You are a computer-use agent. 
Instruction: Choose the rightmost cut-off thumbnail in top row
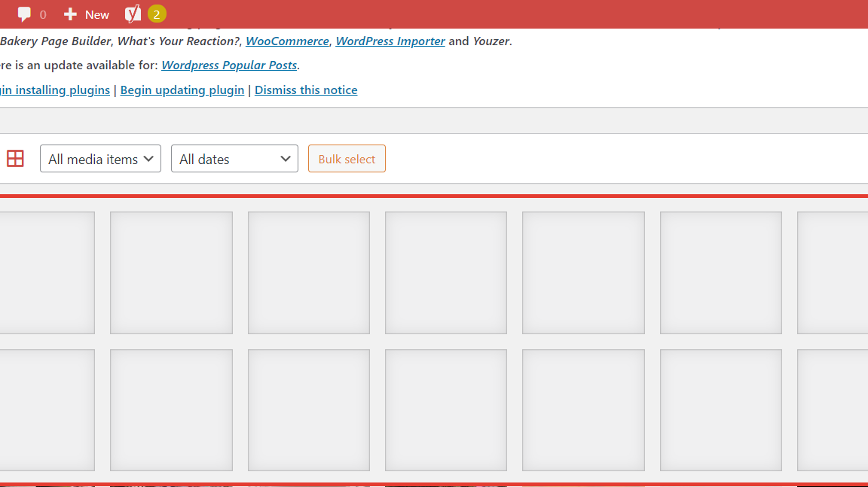click(x=833, y=272)
